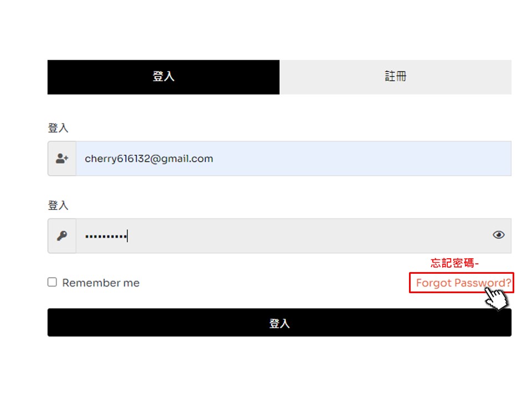Follow the Forgot Password? link

coord(463,283)
